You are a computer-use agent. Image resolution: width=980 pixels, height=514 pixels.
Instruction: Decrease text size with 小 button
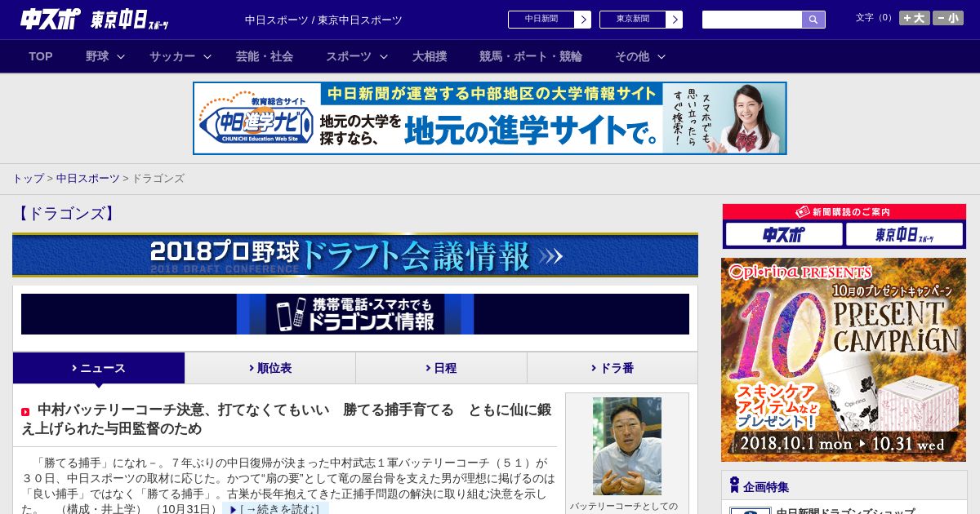click(948, 18)
